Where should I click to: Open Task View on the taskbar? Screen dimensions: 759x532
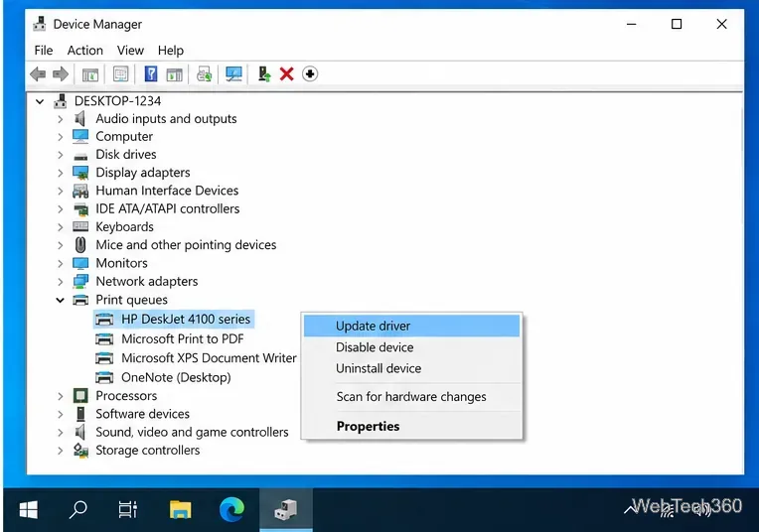pyautogui.click(x=128, y=510)
